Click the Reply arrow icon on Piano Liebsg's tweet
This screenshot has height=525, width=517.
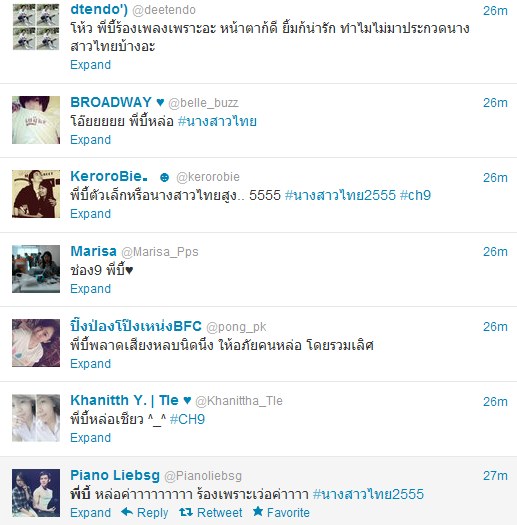pyautogui.click(x=127, y=512)
